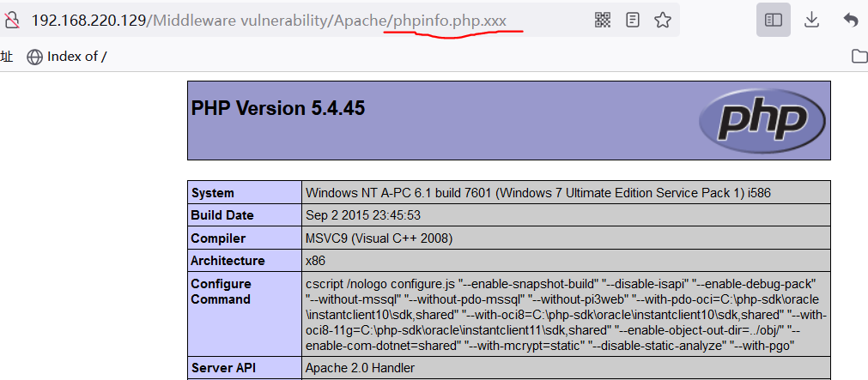868x380 pixels.
Task: Click the globe icon beside Index of /
Action: (35, 57)
